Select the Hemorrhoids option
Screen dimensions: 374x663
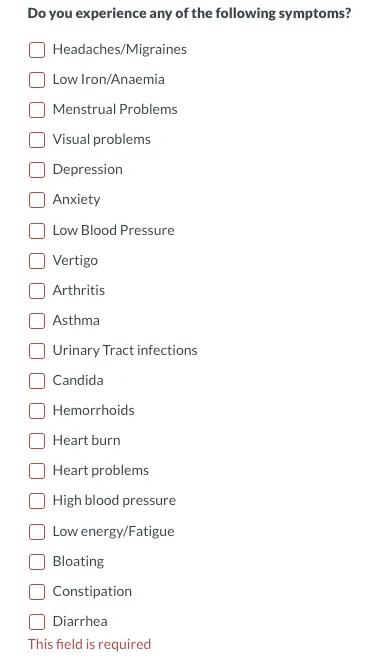(37, 411)
